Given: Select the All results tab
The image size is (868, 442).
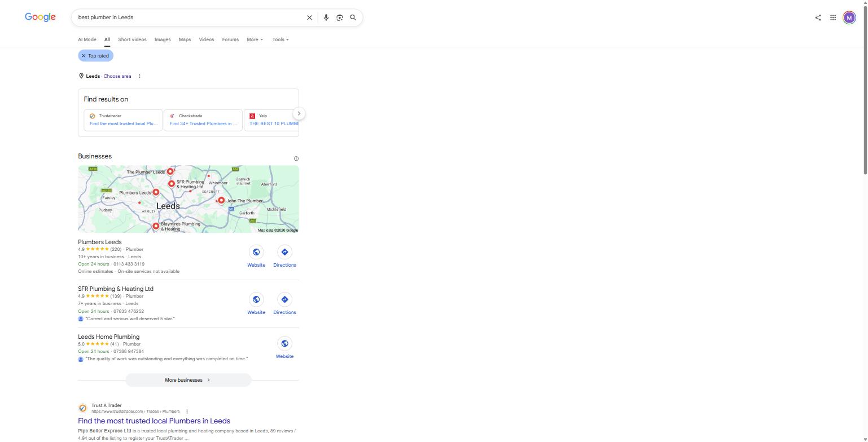Looking at the screenshot, I should tap(107, 39).
